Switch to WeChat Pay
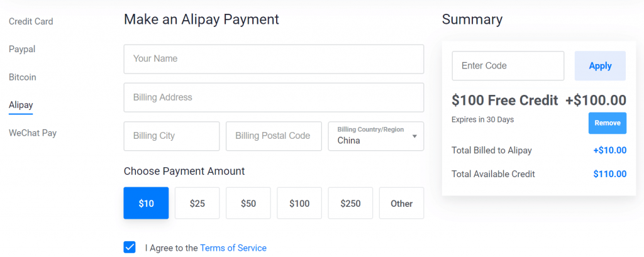The width and height of the screenshot is (644, 257). [x=33, y=133]
